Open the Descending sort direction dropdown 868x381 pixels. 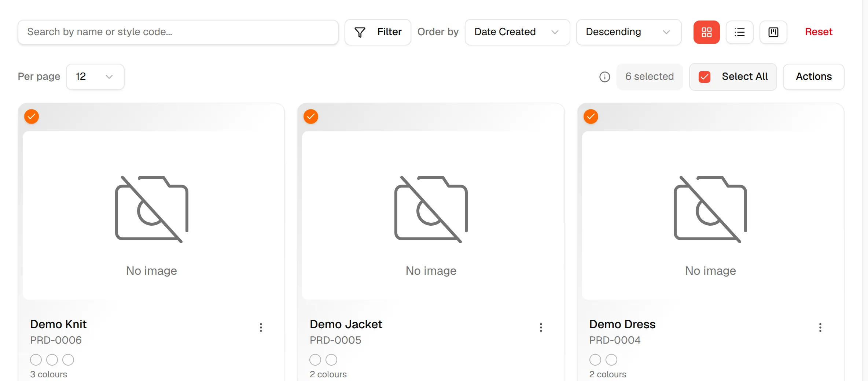(629, 32)
